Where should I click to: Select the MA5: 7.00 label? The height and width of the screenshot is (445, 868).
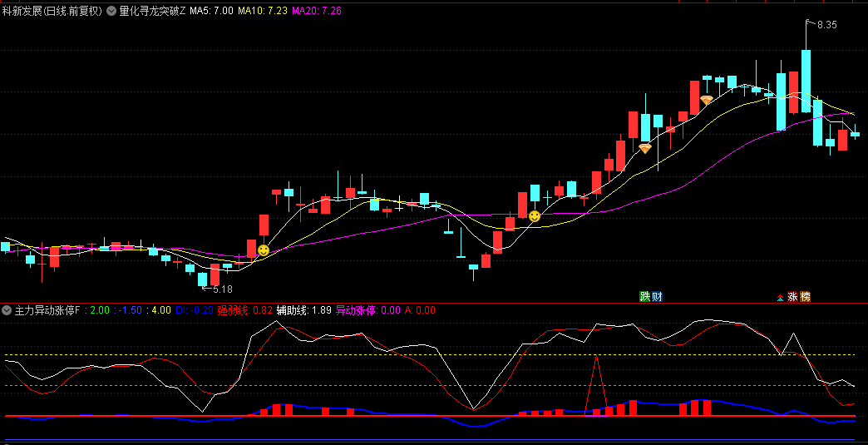tap(211, 11)
